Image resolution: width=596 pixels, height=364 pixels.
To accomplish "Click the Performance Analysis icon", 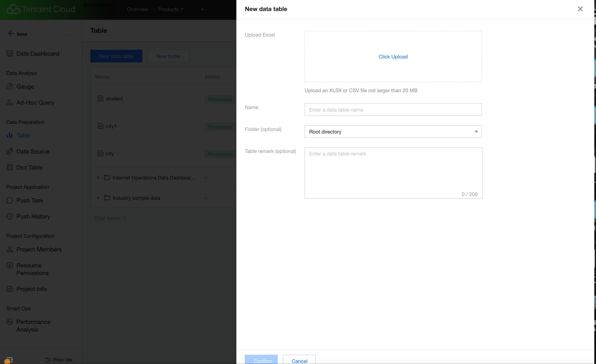I will 10,322.
